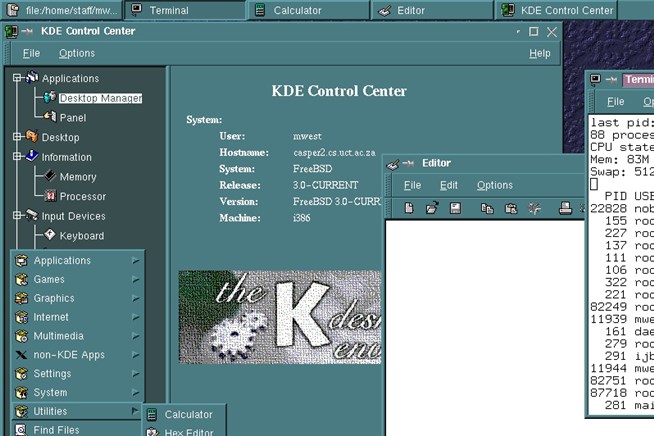Open the Help menu in Control Center
The height and width of the screenshot is (436, 654).
[539, 53]
